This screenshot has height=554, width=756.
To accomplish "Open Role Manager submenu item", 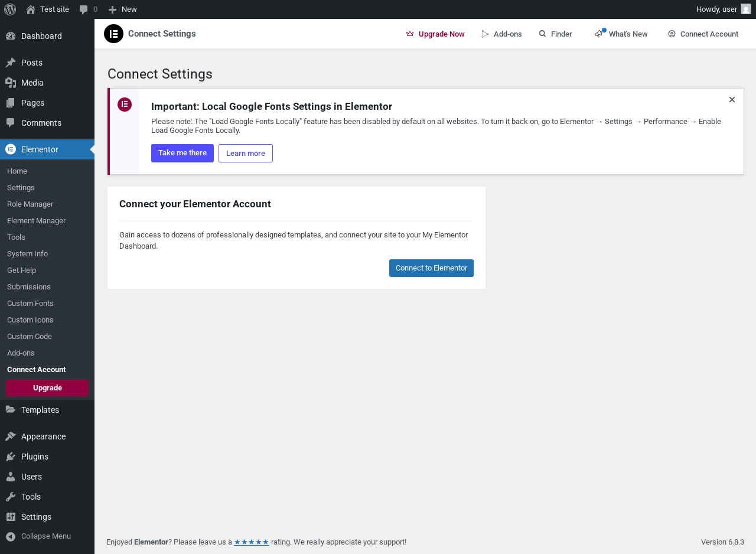I will coord(30,204).
